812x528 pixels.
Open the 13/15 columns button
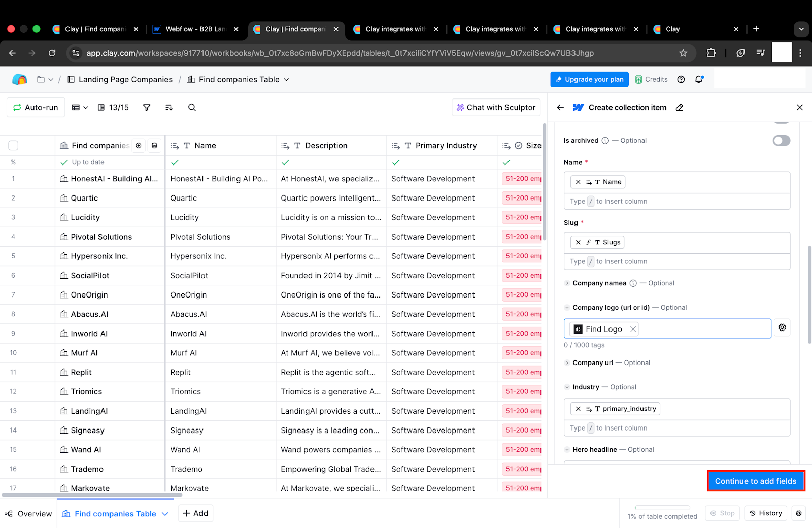tap(113, 107)
